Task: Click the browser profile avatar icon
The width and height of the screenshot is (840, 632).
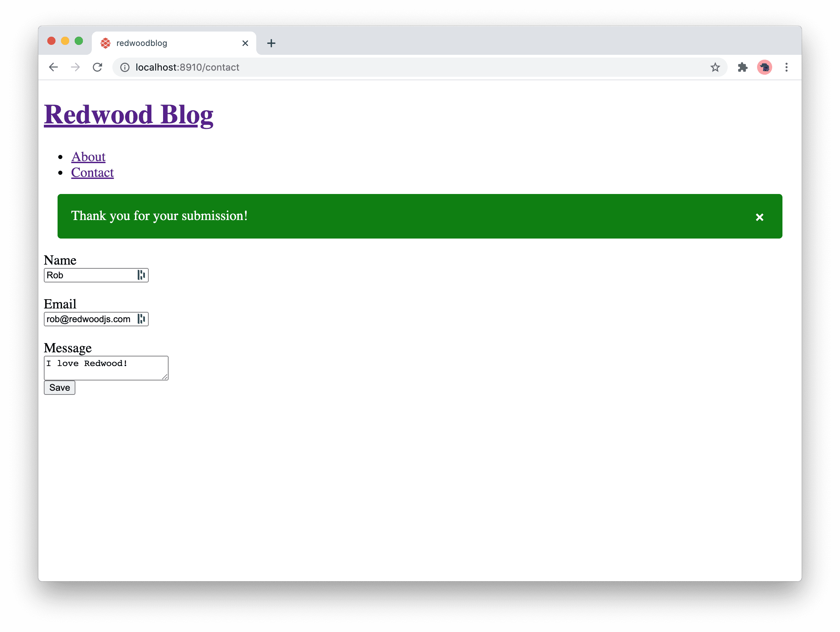Action: pos(764,67)
